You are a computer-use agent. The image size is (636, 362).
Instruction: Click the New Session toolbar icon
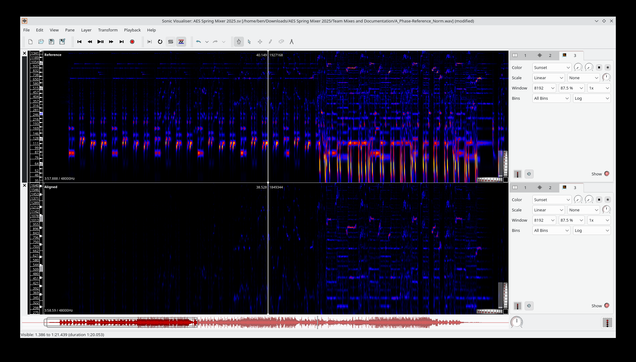point(30,42)
